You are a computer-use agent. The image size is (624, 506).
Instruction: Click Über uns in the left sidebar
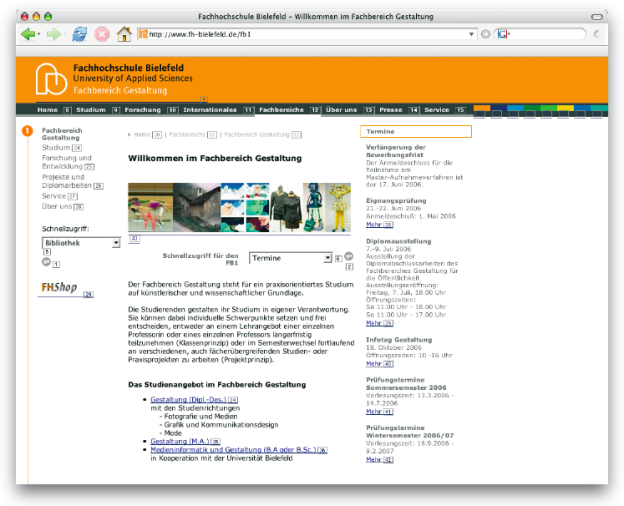(57, 207)
